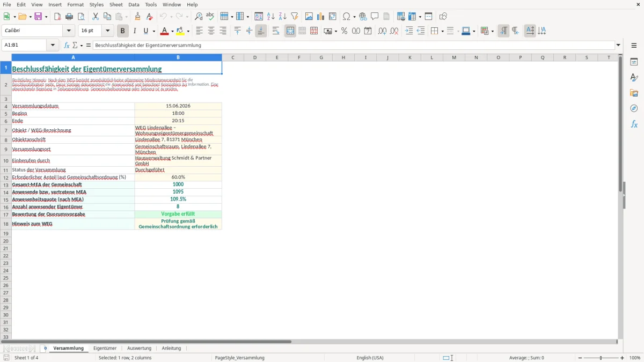Export directly as PDF

pos(57,17)
